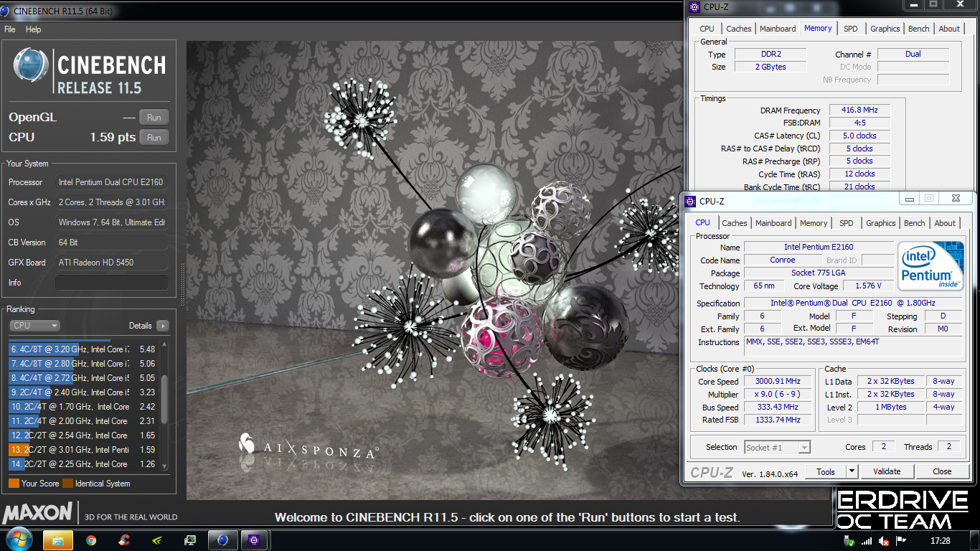Switch to Caches tab in front CPU-Z
This screenshot has width=980, height=551.
pyautogui.click(x=735, y=223)
